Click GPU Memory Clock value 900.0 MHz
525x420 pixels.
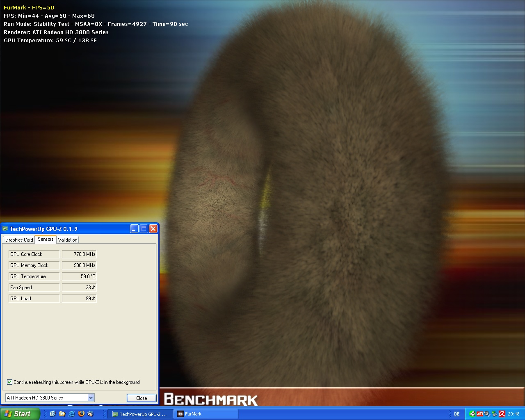[79, 265]
